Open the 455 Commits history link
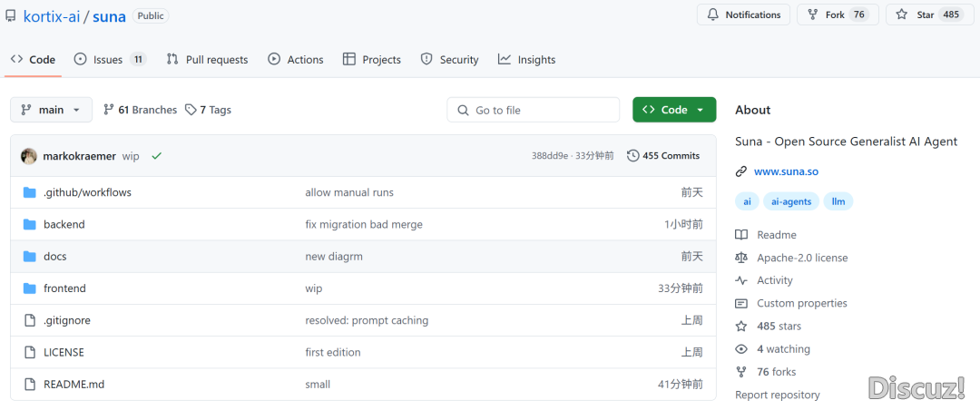This screenshot has height=410, width=980. (663, 156)
